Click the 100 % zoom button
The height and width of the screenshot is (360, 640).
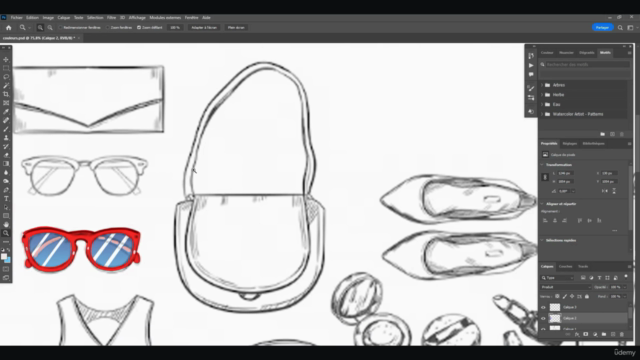[x=175, y=28]
